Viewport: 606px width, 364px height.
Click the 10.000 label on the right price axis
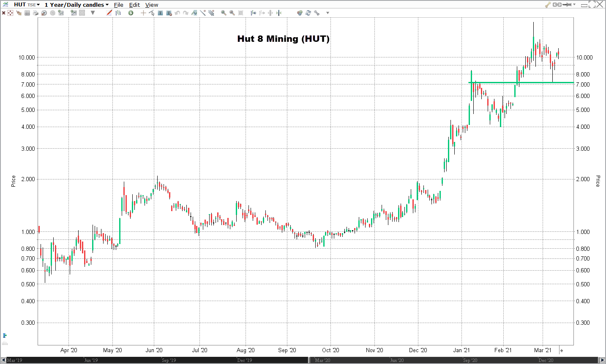(585, 57)
